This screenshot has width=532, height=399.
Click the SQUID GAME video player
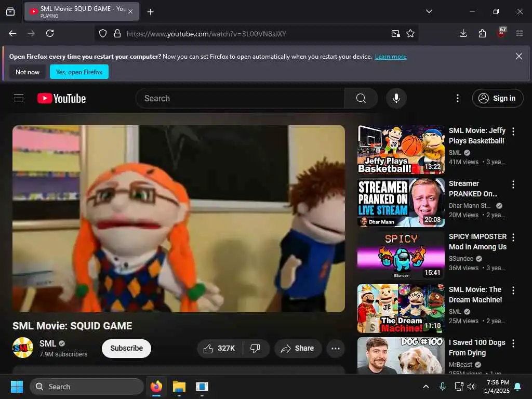click(179, 219)
